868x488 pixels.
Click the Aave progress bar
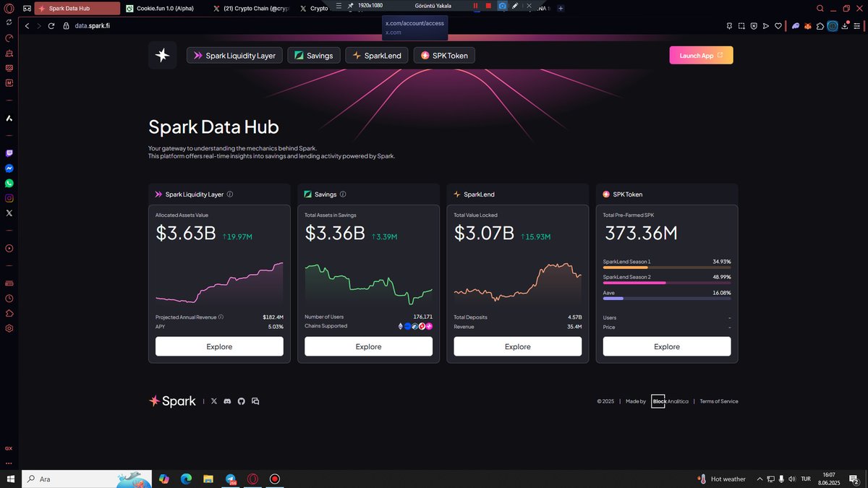tap(667, 299)
